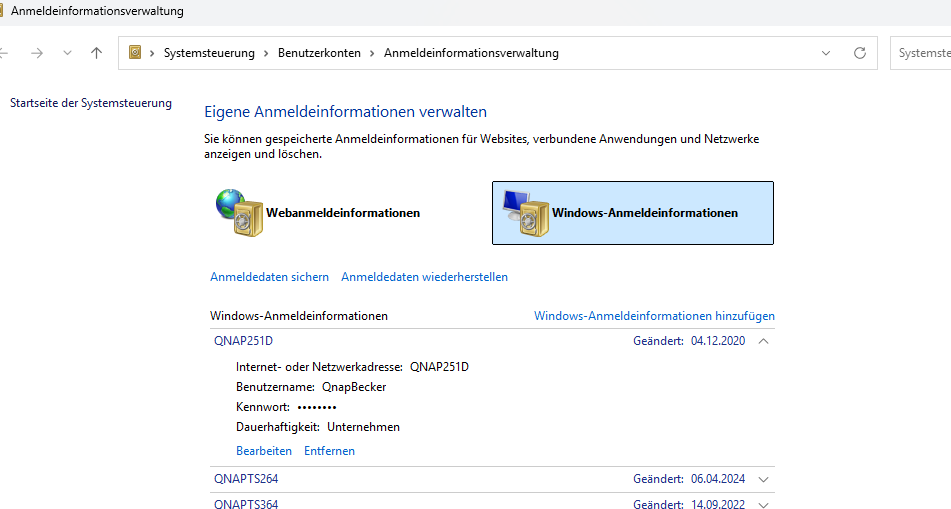Click the Benutzername value QnapBecker

[354, 387]
